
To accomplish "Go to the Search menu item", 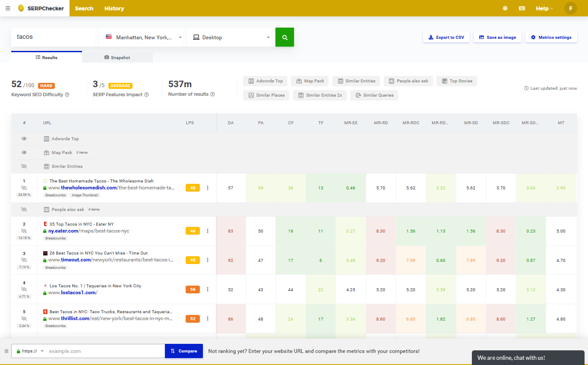I will (84, 8).
